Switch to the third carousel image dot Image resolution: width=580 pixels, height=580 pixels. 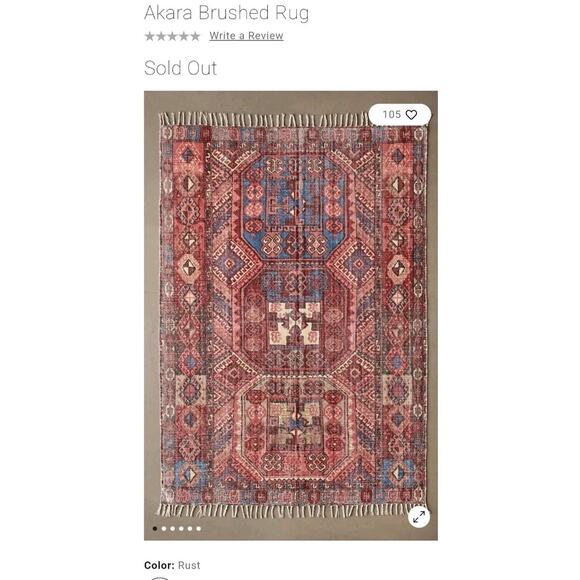[x=172, y=529]
